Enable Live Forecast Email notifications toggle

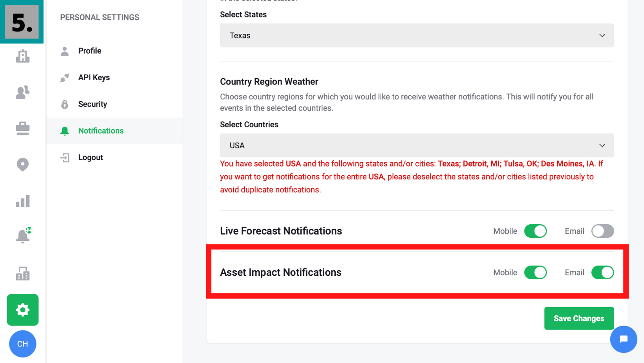click(602, 231)
